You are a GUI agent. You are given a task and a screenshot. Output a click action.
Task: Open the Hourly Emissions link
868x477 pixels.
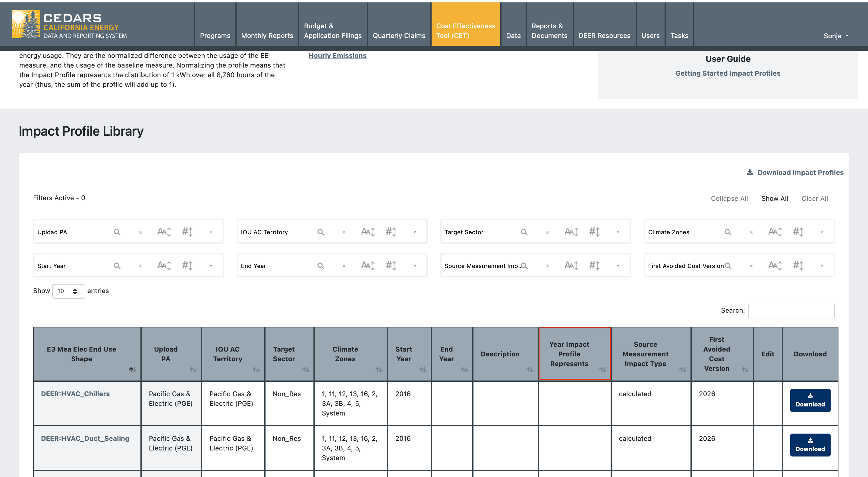337,55
